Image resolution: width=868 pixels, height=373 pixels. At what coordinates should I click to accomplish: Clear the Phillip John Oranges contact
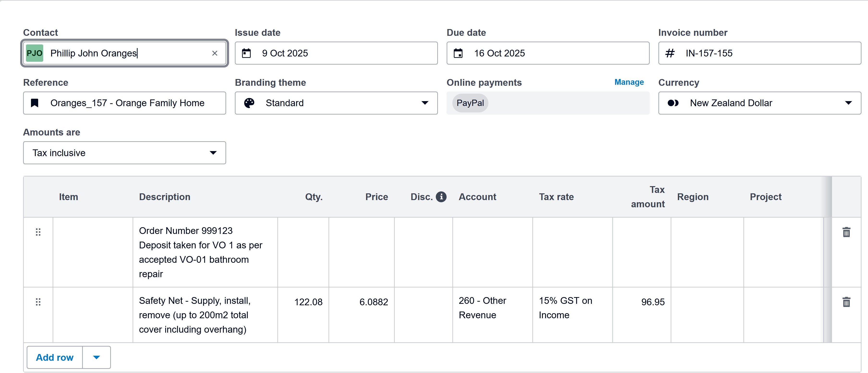click(x=215, y=53)
